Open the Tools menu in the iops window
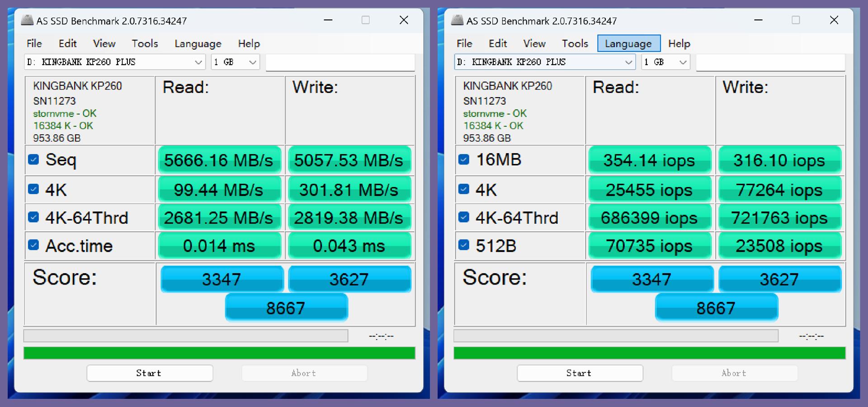Viewport: 868px width, 407px height. point(576,43)
